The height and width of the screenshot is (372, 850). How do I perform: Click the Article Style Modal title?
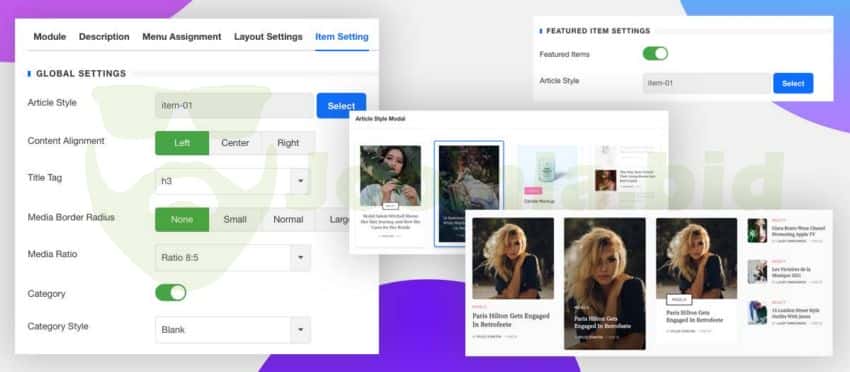(x=380, y=119)
